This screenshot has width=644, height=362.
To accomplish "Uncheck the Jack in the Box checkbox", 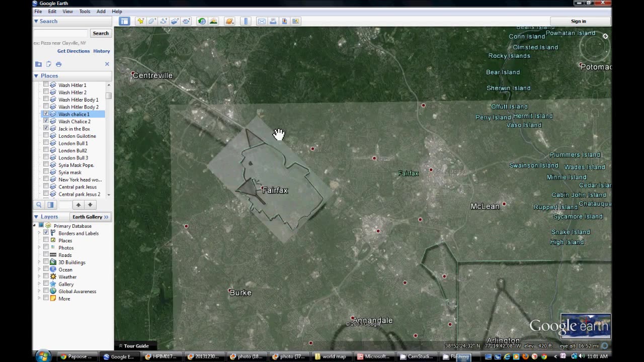I will click(46, 129).
